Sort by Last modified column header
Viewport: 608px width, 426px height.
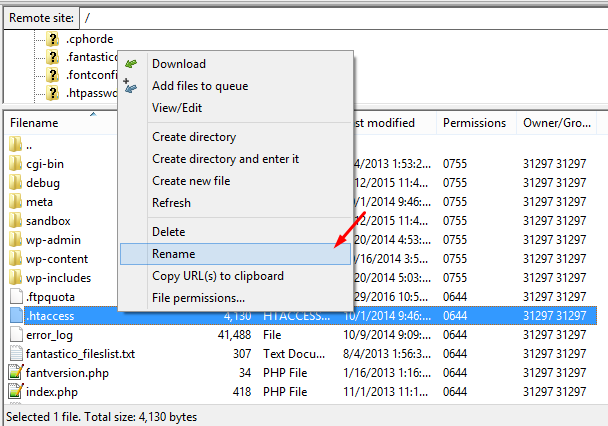pos(385,123)
